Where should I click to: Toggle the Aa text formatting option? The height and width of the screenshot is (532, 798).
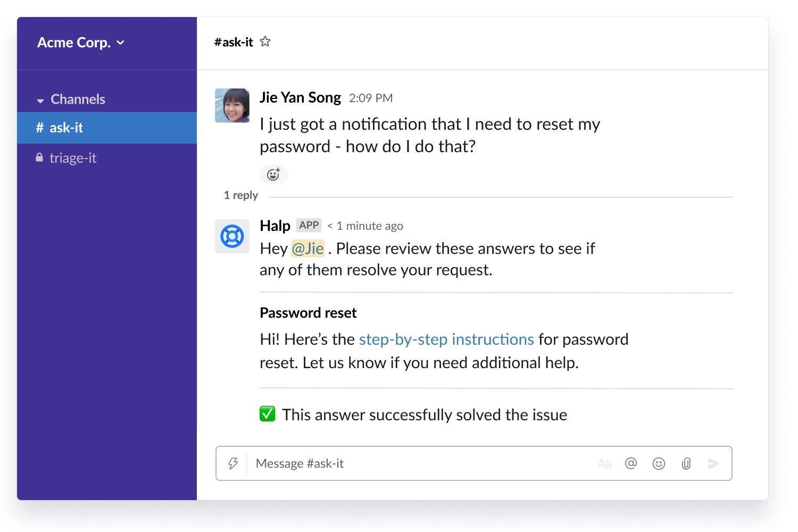point(604,463)
